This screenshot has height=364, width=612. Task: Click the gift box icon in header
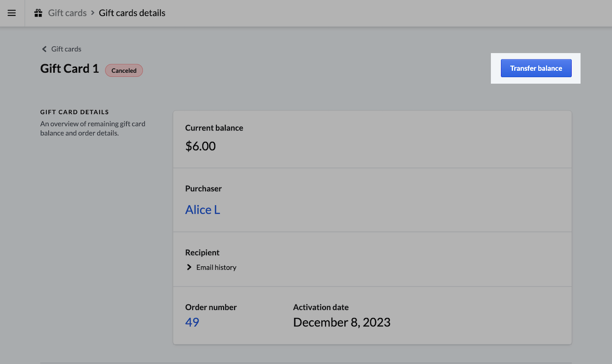click(38, 13)
